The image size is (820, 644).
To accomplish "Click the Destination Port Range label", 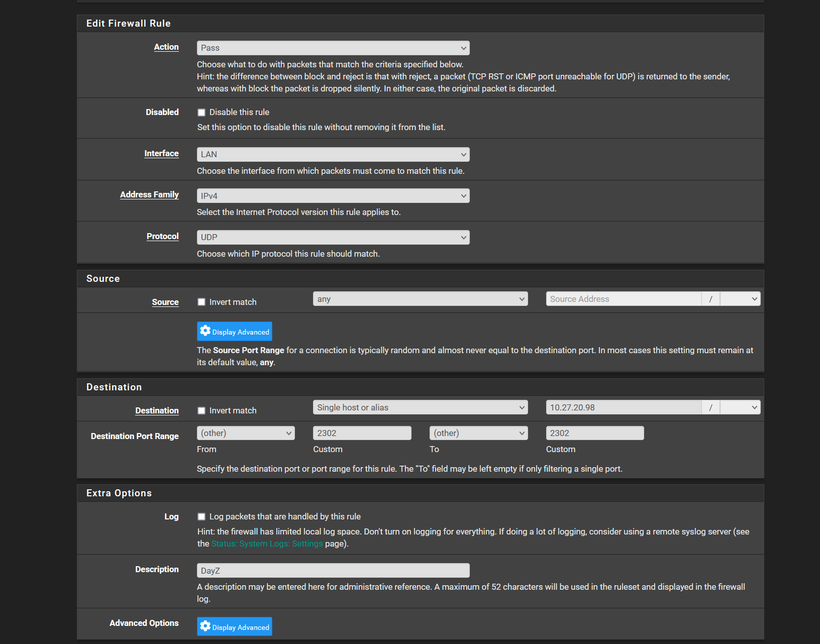I will point(135,436).
